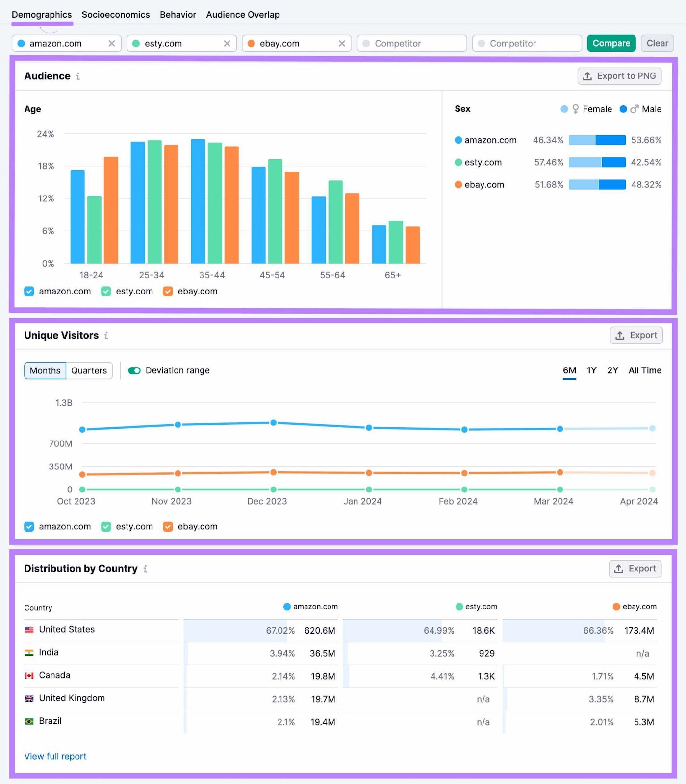686x784 pixels.
Task: Click the ebay.com bar for 18-24
Action: (111, 210)
